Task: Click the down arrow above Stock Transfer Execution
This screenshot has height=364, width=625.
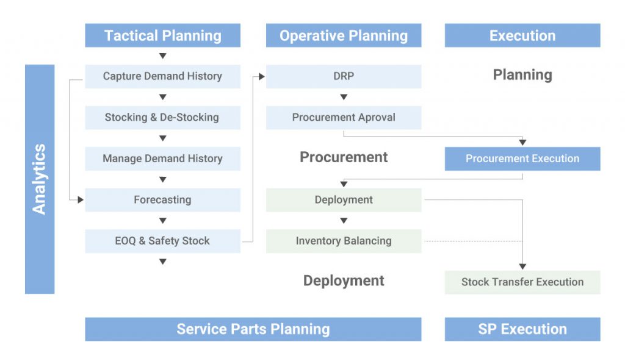Action: pos(522,266)
